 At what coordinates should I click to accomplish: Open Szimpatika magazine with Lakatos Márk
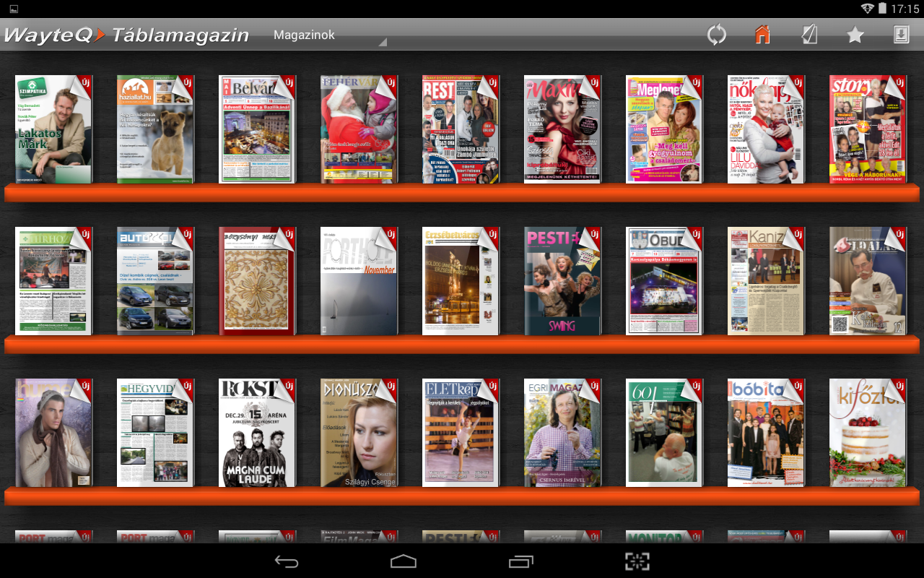click(53, 129)
